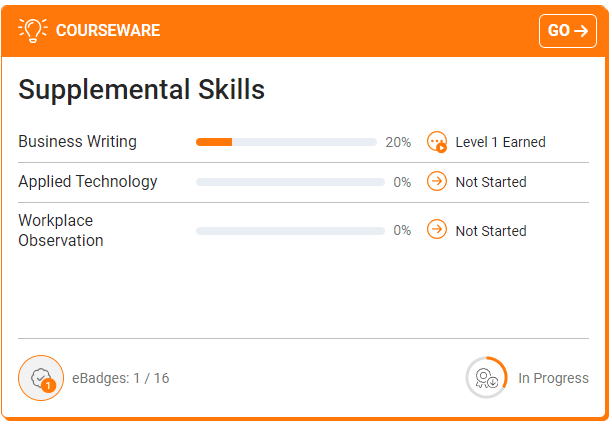612x424 pixels.
Task: Click the Level 1 Earned badge icon
Action: click(x=437, y=142)
